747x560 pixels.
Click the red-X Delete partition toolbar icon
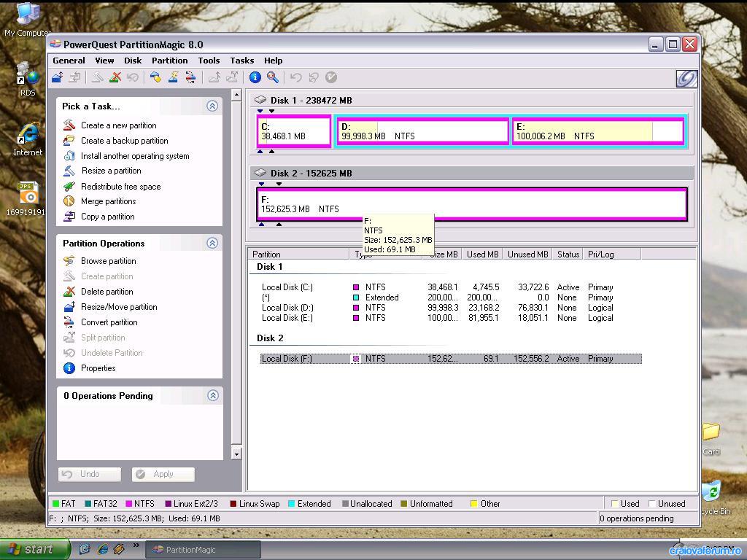[115, 77]
